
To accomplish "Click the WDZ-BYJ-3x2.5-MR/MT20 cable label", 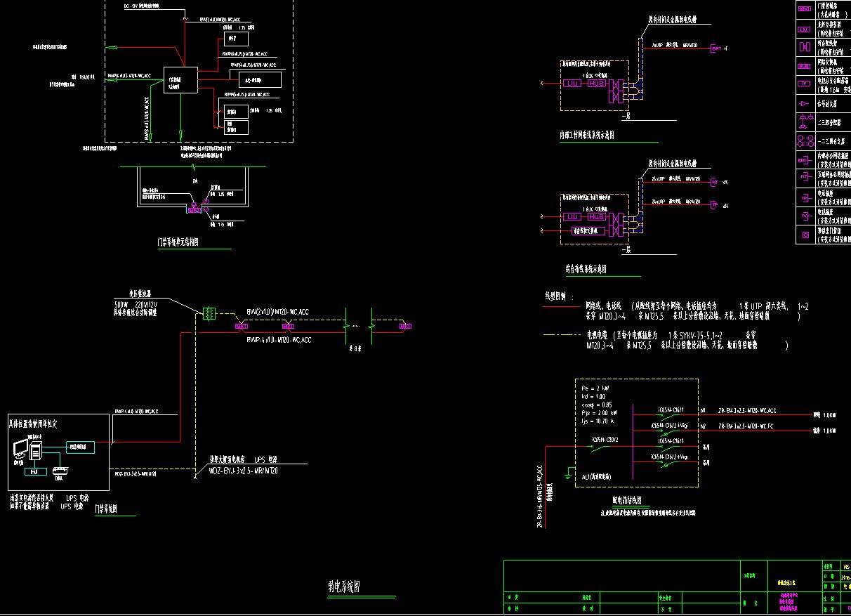I will [243, 471].
